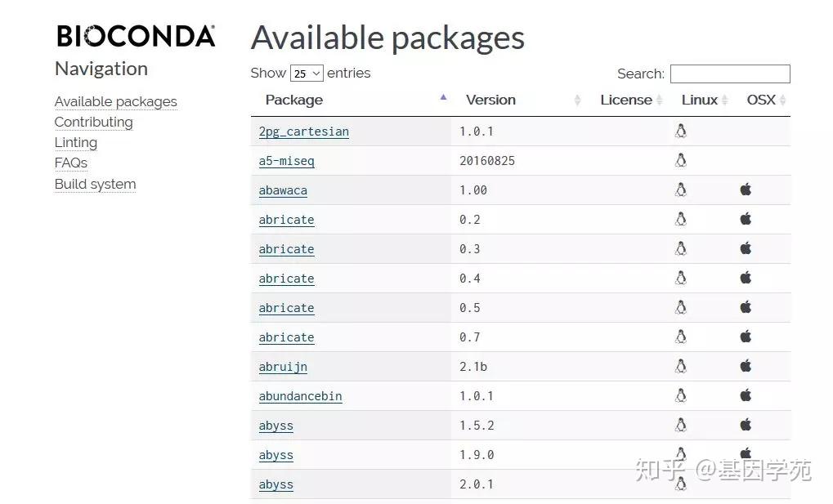Open the abawaca package link
833x504 pixels.
pyautogui.click(x=283, y=190)
